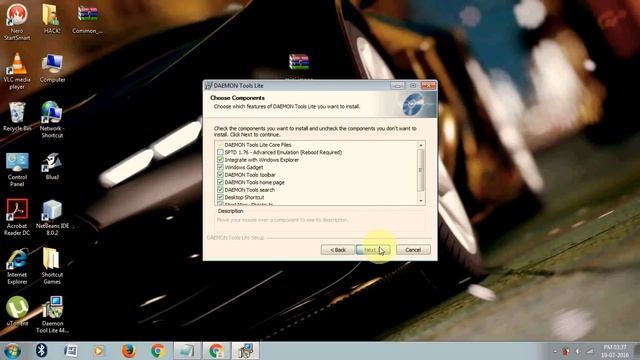Select the Computer desktop icon
The width and height of the screenshot is (640, 360).
click(52, 68)
